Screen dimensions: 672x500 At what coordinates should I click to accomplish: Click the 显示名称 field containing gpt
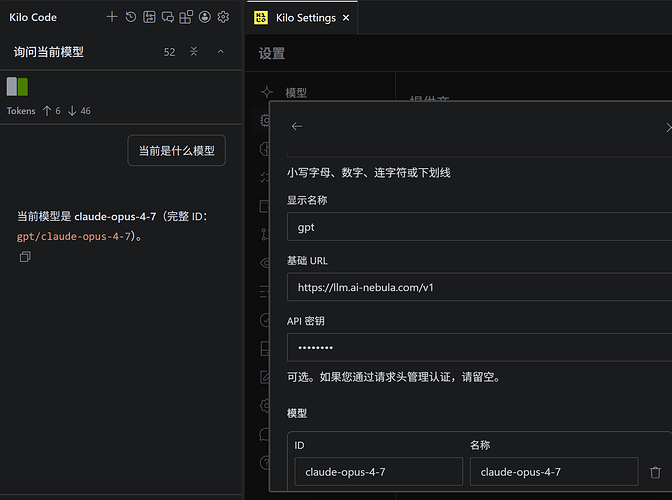(x=479, y=227)
